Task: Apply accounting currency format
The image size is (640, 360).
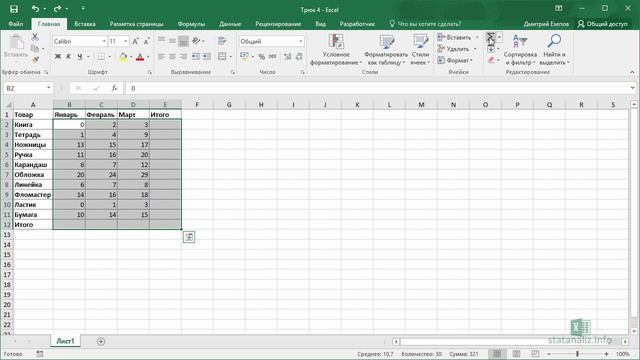Action: click(244, 56)
